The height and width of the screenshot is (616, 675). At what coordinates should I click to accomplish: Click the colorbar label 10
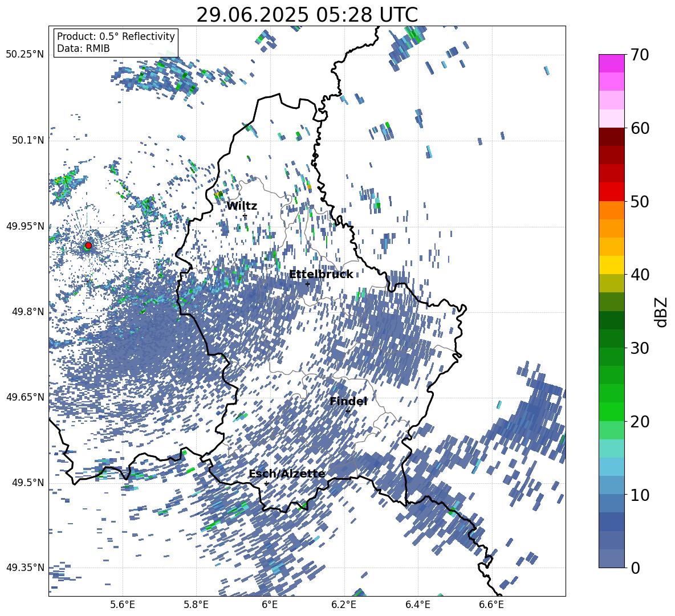click(640, 495)
